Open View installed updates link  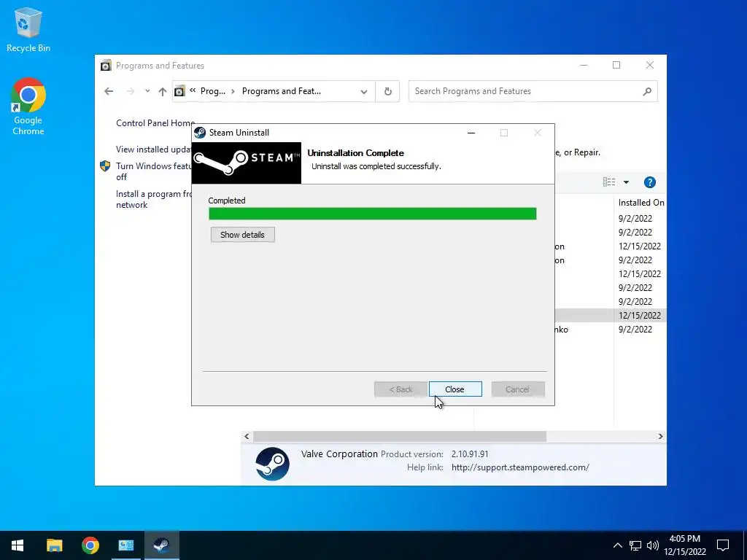pyautogui.click(x=154, y=149)
